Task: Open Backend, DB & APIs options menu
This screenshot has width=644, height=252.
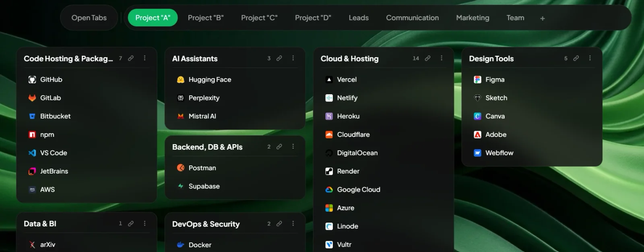Action: pyautogui.click(x=293, y=147)
